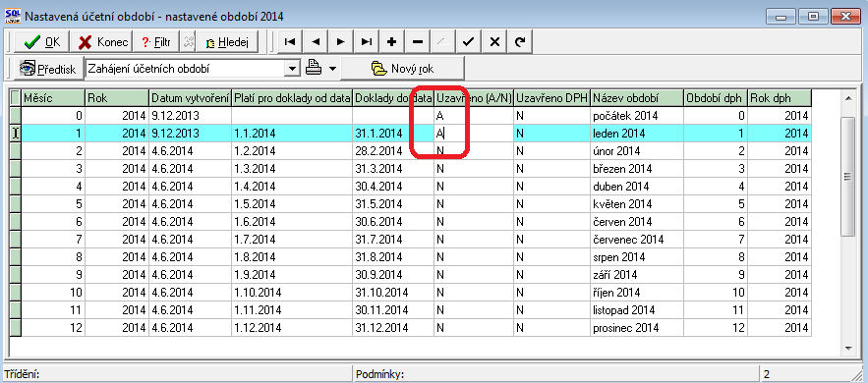
Task: Click the vertical scrollbar up arrow
Action: [848, 98]
